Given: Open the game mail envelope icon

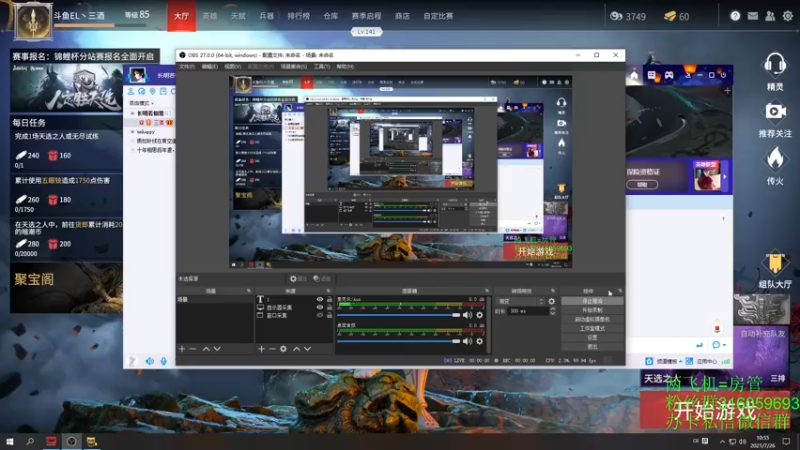Looking at the screenshot, I should tap(753, 16).
